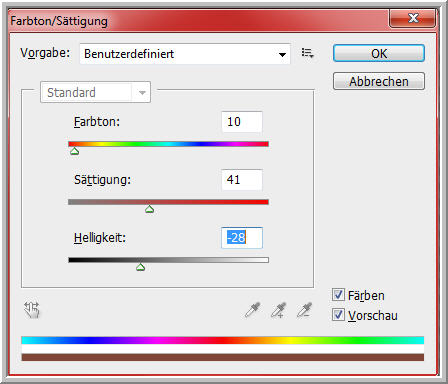Click the Sättigung slider handle

(x=149, y=209)
